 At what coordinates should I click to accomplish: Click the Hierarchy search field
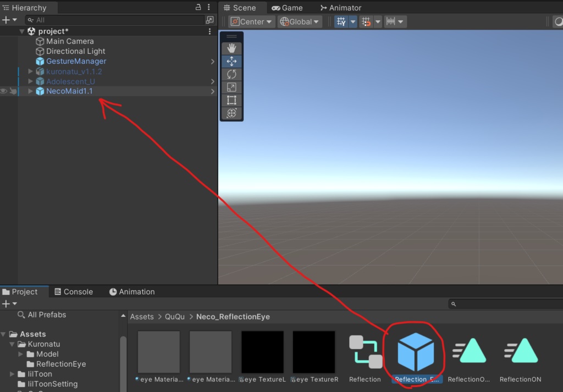(x=114, y=20)
